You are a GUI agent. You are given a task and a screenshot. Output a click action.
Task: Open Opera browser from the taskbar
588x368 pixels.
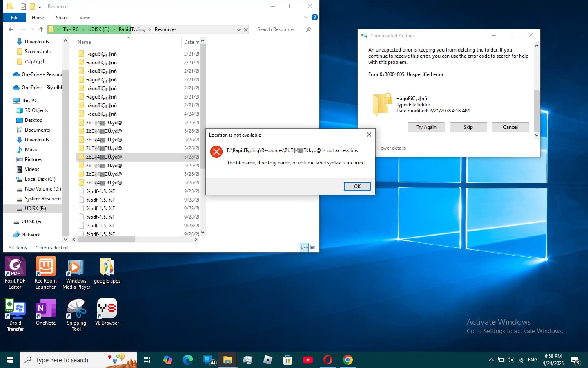pos(328,360)
